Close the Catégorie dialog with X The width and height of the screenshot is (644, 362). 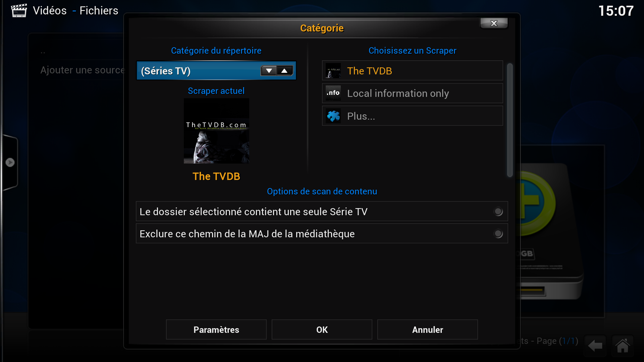coord(494,23)
